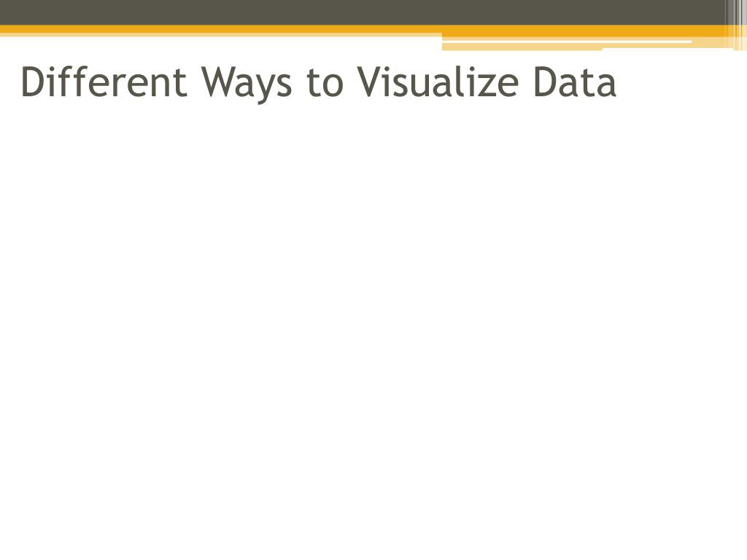Click the capital "D" in "Data"
Screen dimensions: 747x560
pos(546,82)
